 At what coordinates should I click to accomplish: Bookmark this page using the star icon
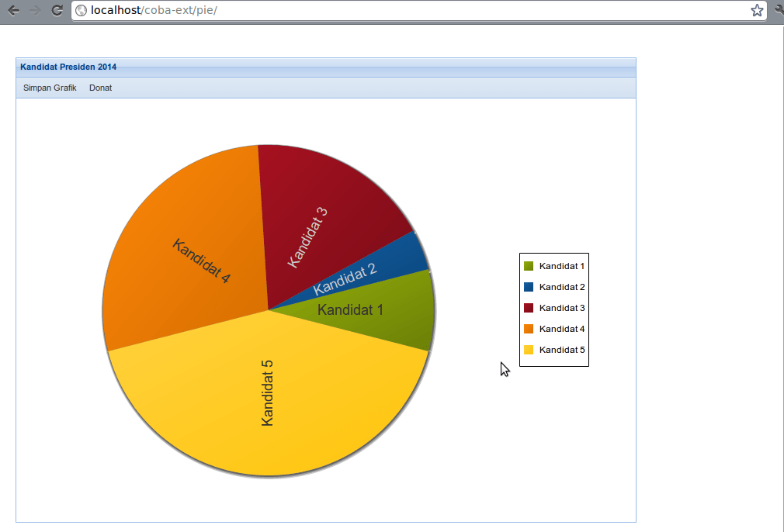click(x=757, y=11)
